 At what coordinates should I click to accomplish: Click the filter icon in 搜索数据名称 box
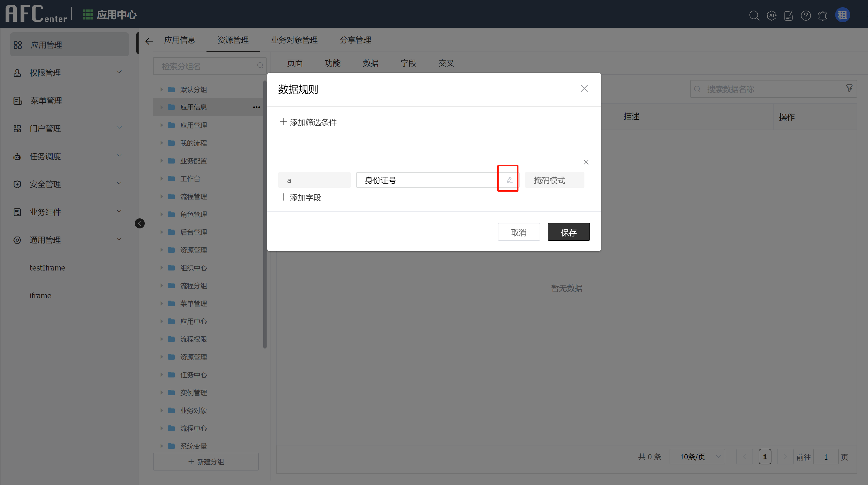tap(849, 88)
